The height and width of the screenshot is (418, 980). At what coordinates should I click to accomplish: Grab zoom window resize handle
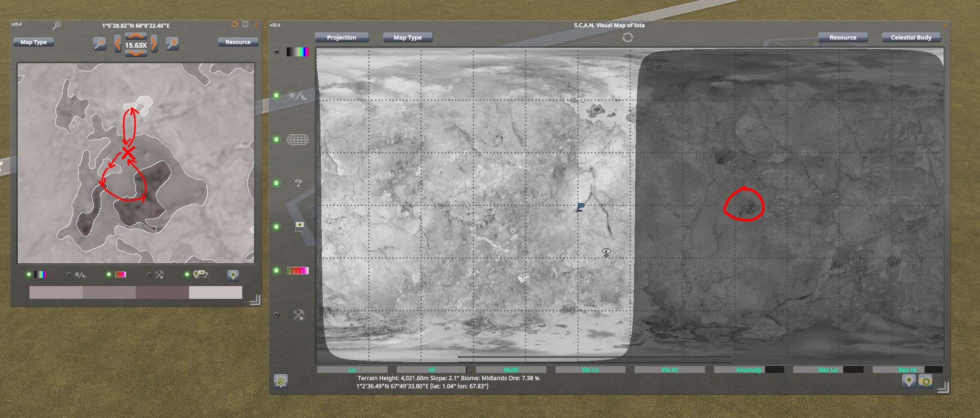click(255, 299)
